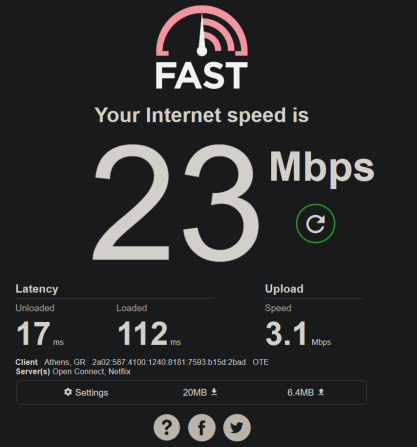
Task: Open the help question mark icon
Action: pos(167,427)
